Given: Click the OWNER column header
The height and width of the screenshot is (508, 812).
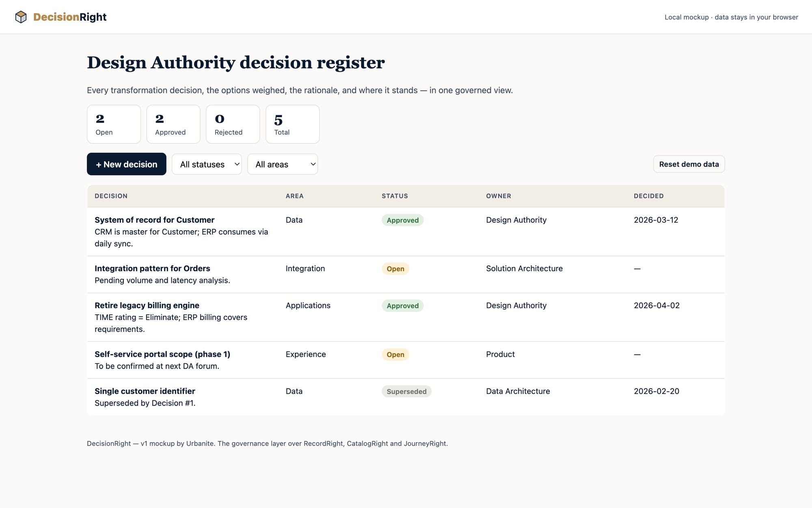Looking at the screenshot, I should pos(499,196).
